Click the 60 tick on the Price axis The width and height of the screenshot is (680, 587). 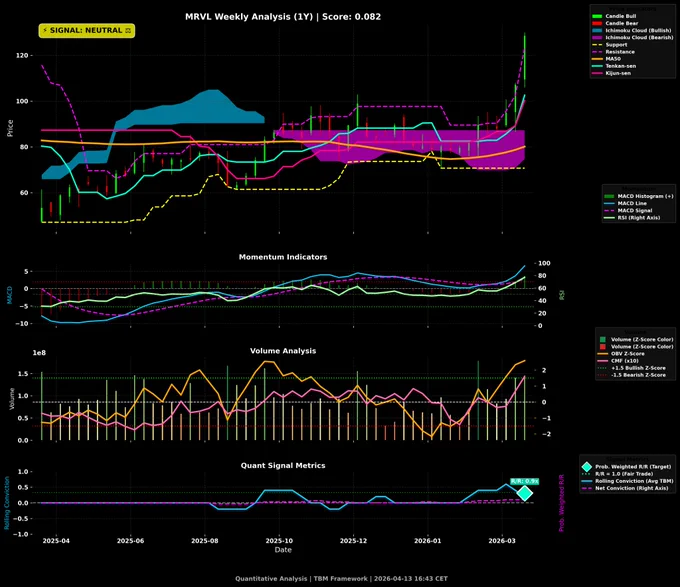(24, 193)
